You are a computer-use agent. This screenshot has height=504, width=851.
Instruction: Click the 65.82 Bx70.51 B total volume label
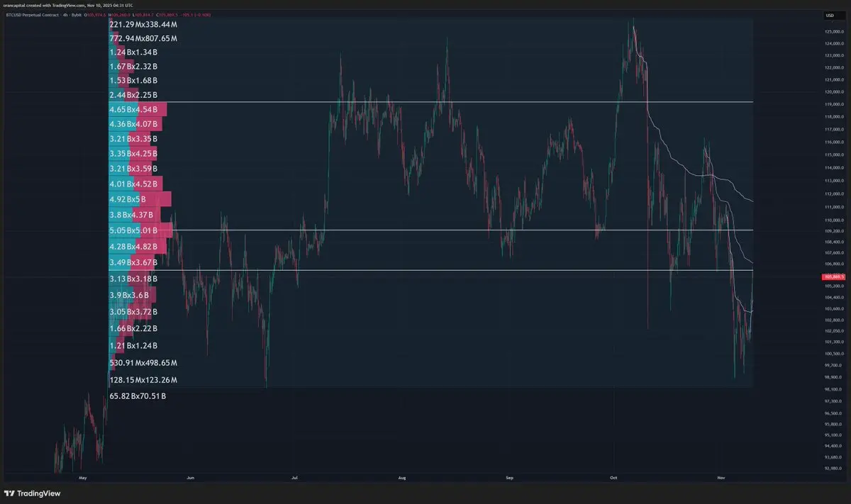coord(138,396)
